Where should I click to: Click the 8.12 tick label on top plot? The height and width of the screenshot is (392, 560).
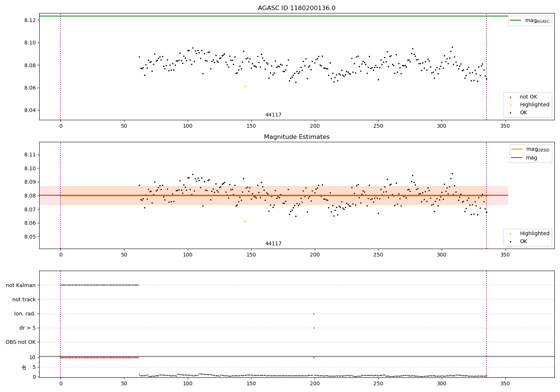tap(30, 20)
